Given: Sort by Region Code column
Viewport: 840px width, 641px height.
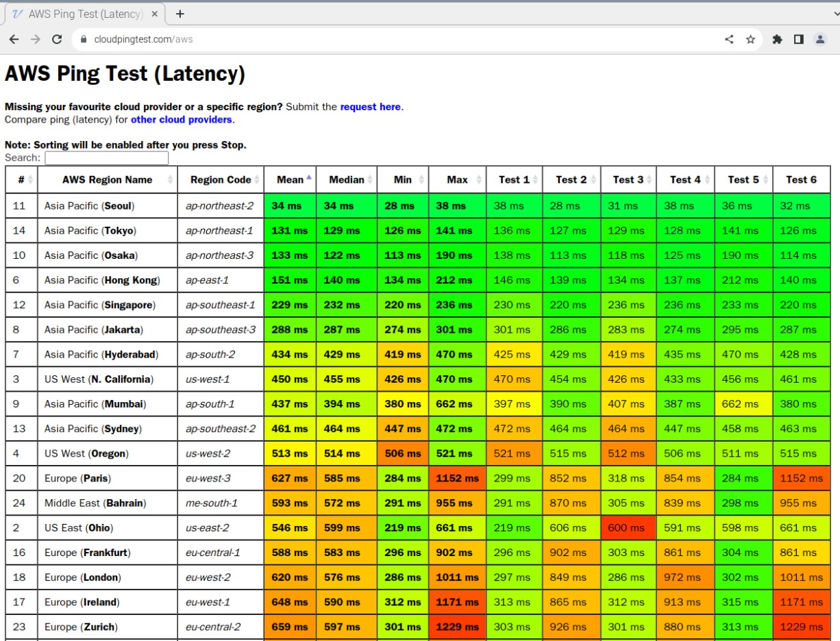Looking at the screenshot, I should [221, 179].
